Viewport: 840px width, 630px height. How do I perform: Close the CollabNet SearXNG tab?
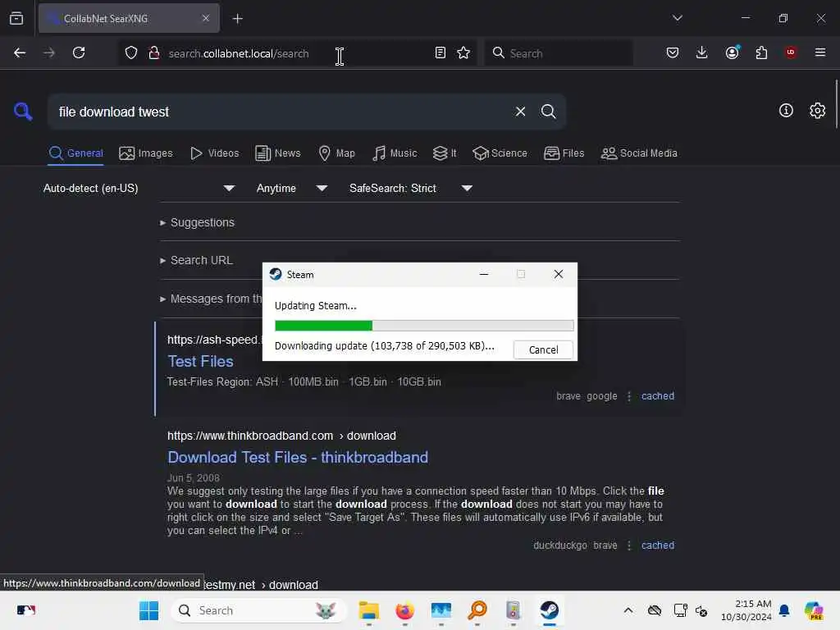point(206,18)
